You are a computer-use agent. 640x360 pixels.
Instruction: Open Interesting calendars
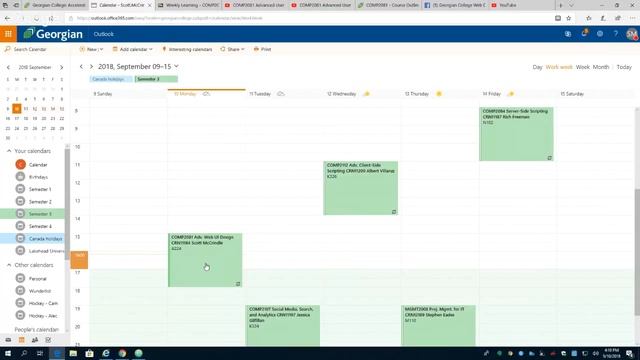[187, 49]
